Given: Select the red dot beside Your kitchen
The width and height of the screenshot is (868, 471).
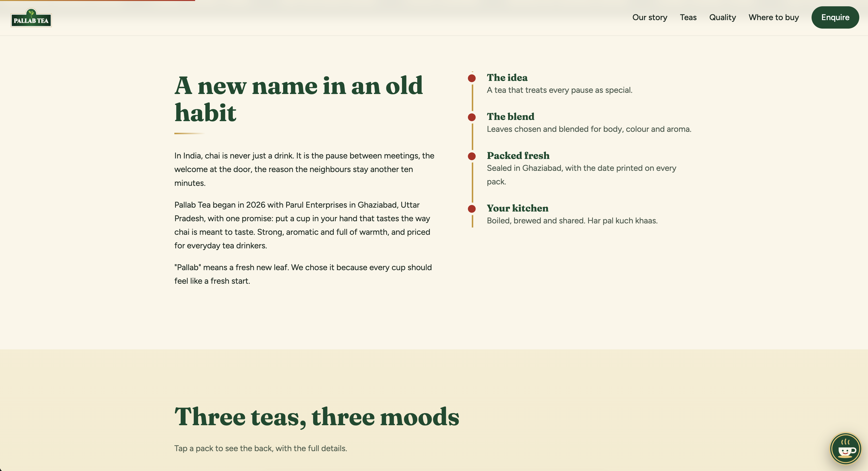Looking at the screenshot, I should (x=472, y=209).
